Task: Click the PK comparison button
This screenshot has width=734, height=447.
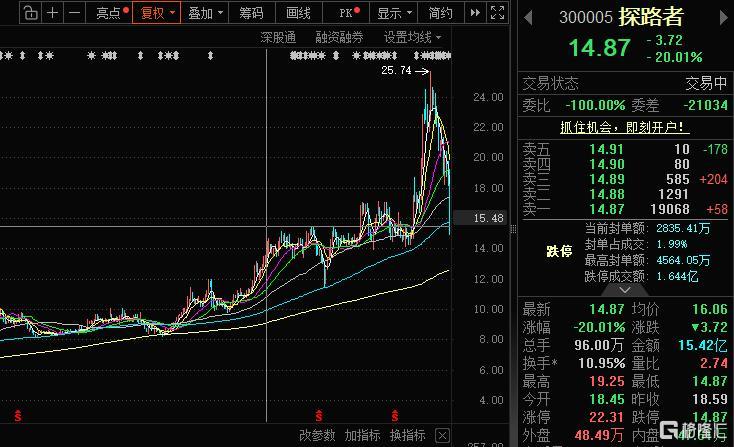Action: pyautogui.click(x=347, y=13)
